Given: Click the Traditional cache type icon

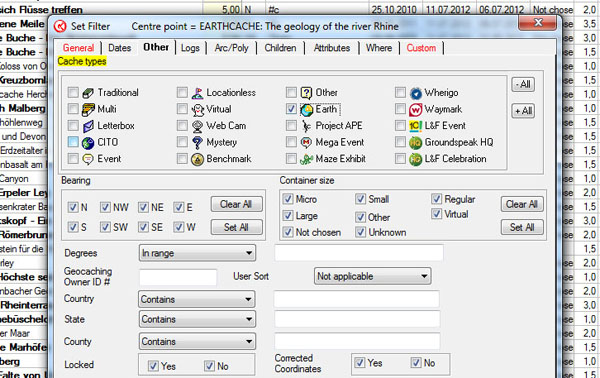Looking at the screenshot, I should point(88,93).
